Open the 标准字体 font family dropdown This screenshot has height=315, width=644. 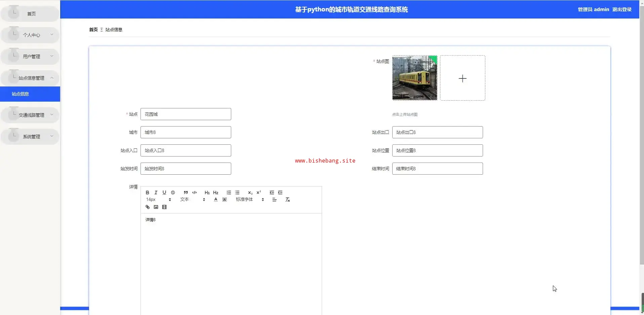pyautogui.click(x=249, y=200)
